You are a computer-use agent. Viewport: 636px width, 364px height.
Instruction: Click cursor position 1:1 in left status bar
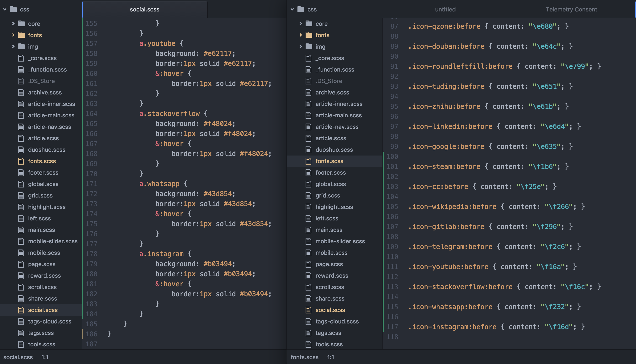pyautogui.click(x=45, y=357)
